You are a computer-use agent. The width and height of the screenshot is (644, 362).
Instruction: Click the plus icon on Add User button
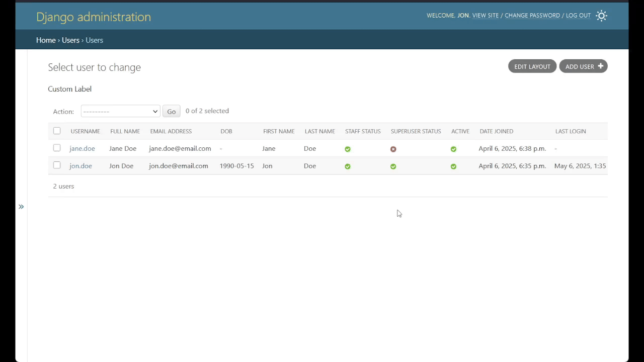coord(600,66)
